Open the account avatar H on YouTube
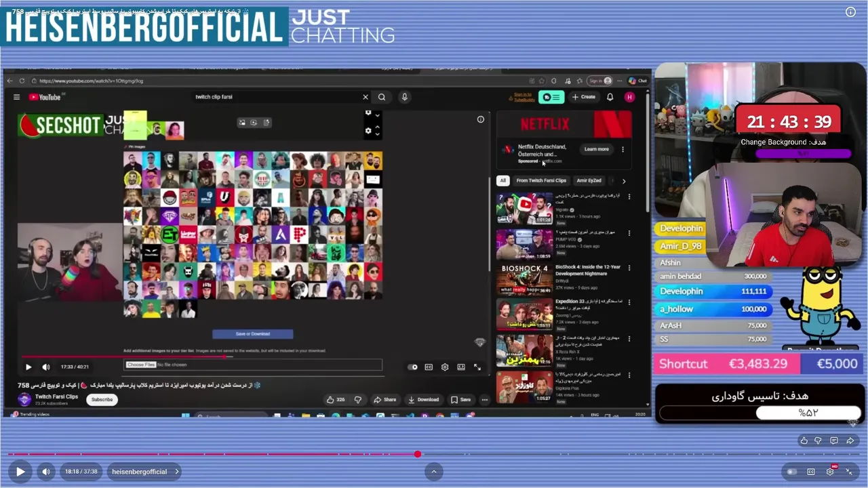Screen dimensions: 868x488 click(629, 97)
